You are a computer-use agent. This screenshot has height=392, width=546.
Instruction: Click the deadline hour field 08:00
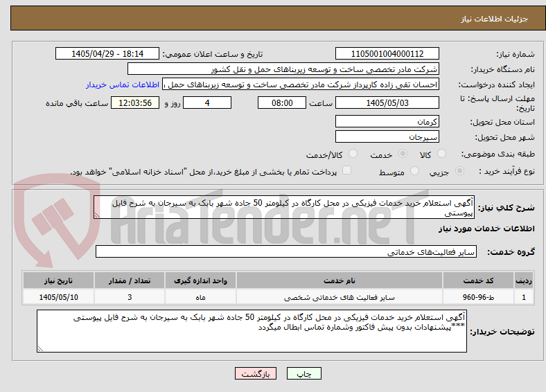click(x=282, y=103)
